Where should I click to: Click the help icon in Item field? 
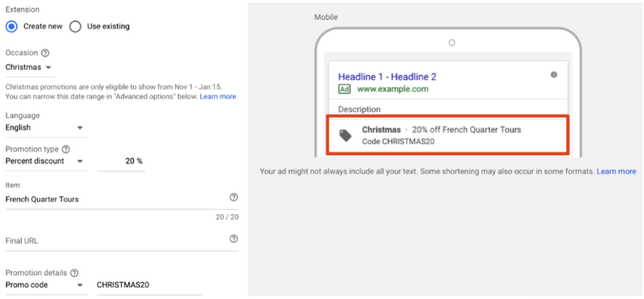[x=234, y=198]
